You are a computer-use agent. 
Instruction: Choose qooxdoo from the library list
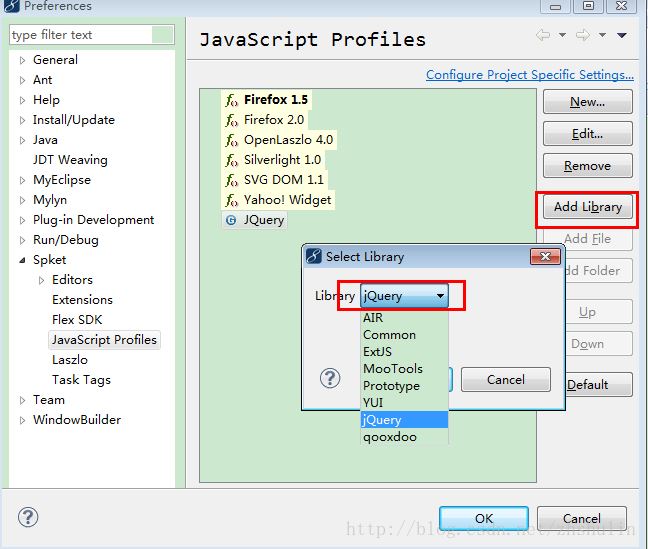click(404, 437)
